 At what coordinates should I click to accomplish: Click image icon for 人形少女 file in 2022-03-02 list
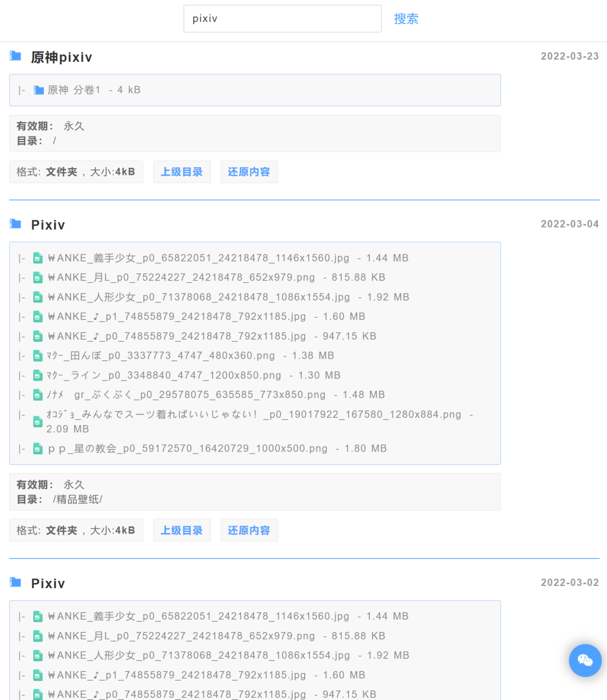click(x=38, y=656)
